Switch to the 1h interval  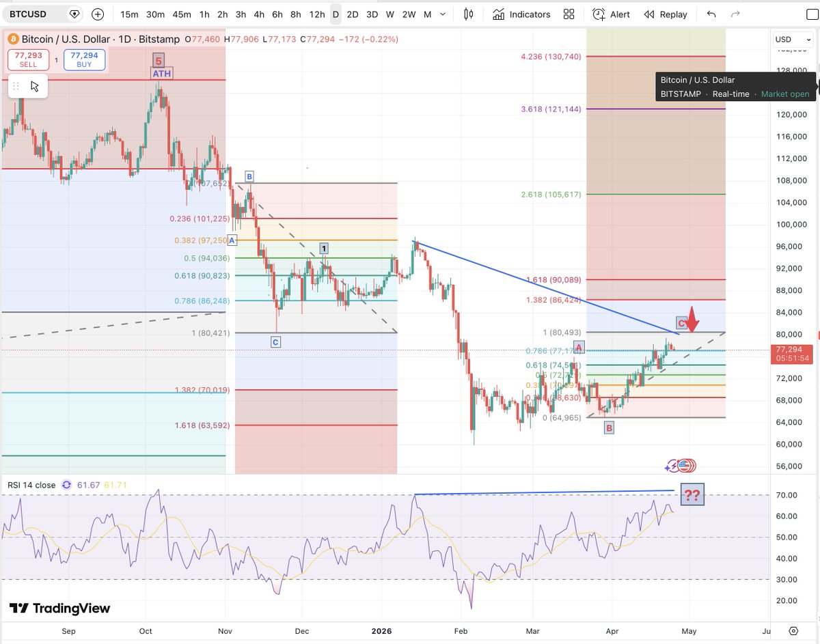pos(204,14)
